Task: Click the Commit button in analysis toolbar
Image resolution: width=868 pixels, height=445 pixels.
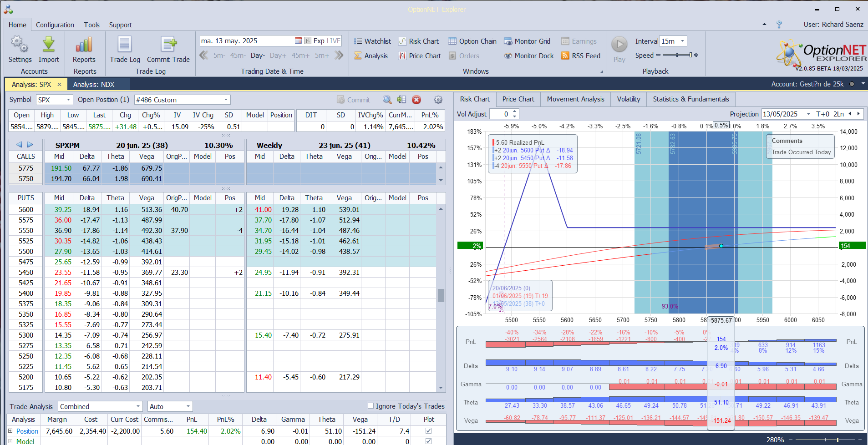Action: tap(354, 100)
